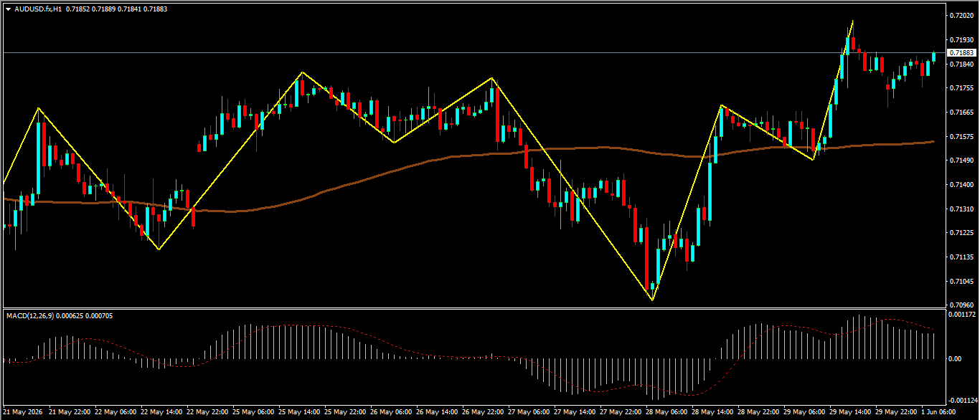Click the AUDUSD.fx,H1 chart title text

[x=38, y=9]
